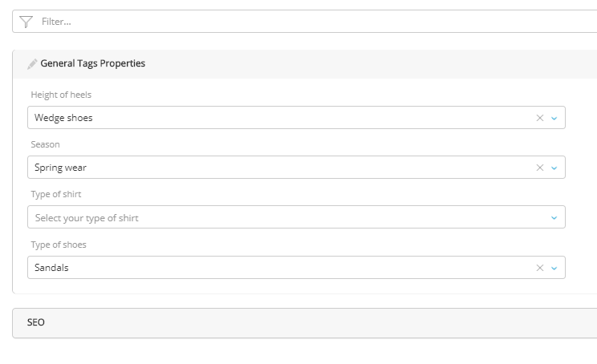
Task: Click the Type of shirt label
Action: [56, 194]
